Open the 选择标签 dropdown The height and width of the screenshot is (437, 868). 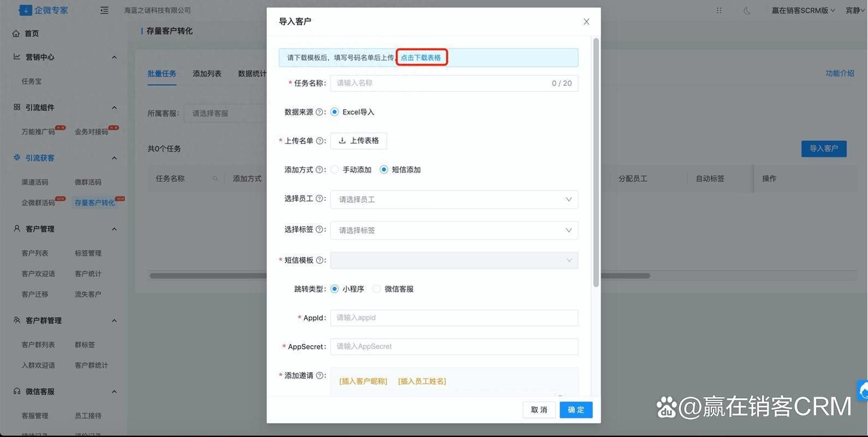click(x=454, y=230)
